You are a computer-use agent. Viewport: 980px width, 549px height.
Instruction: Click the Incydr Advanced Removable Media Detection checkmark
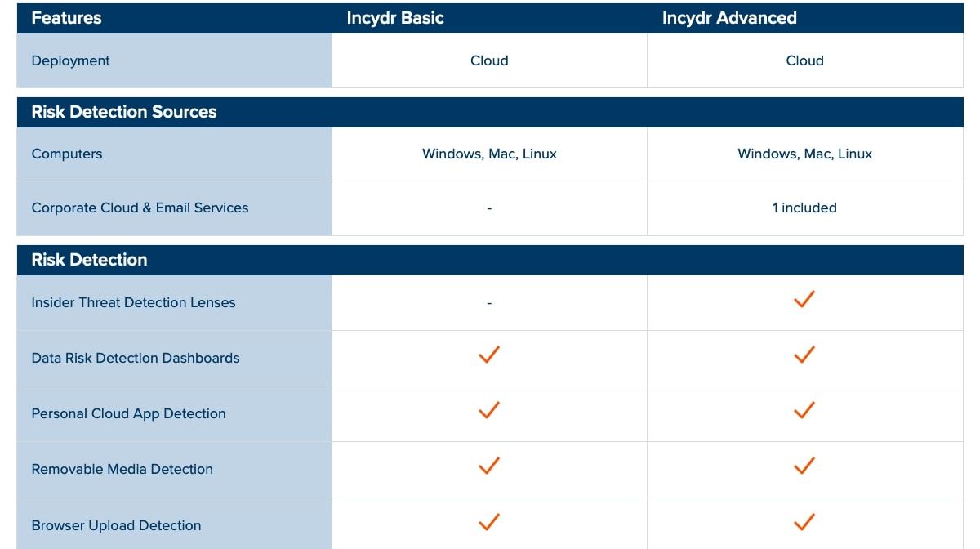coord(804,466)
